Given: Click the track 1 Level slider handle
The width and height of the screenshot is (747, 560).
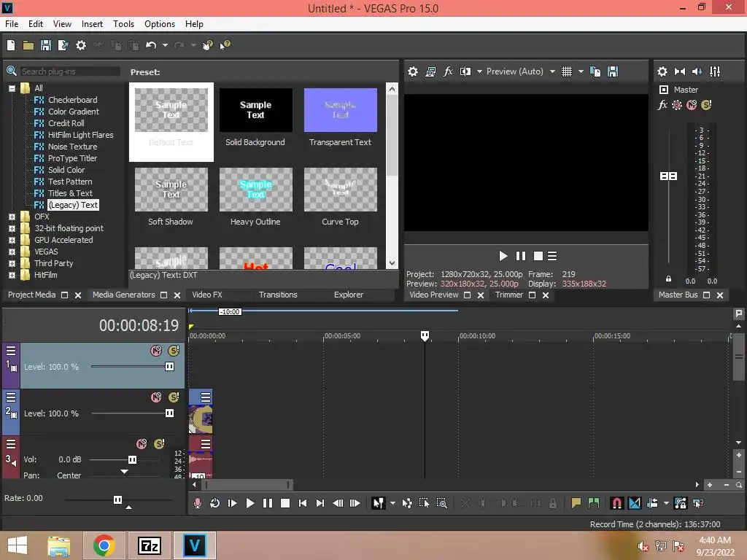Looking at the screenshot, I should coord(169,366).
